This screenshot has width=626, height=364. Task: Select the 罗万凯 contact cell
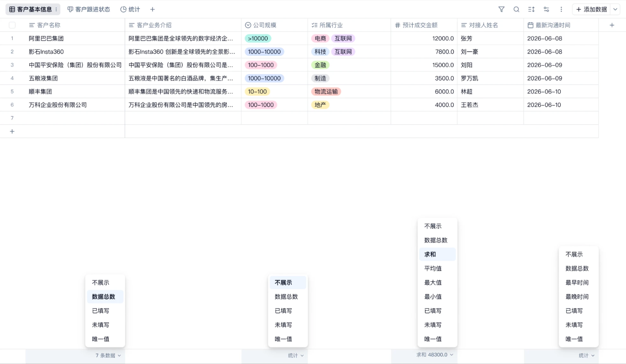491,78
